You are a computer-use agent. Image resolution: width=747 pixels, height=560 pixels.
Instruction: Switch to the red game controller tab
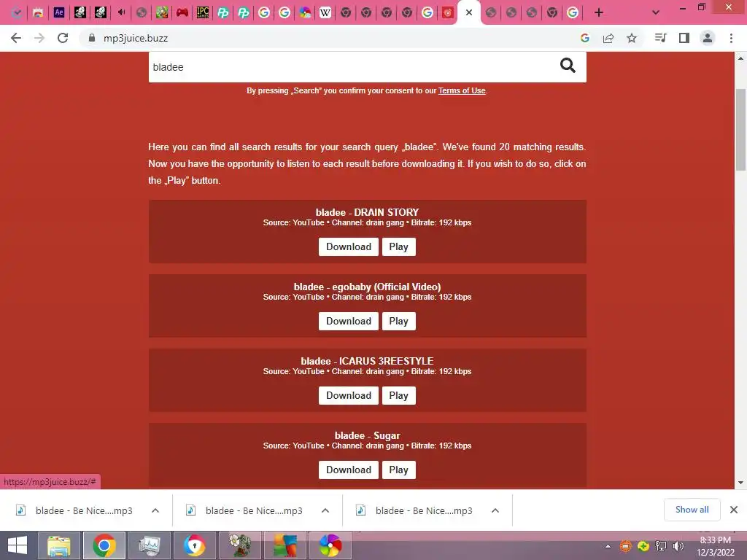(182, 13)
